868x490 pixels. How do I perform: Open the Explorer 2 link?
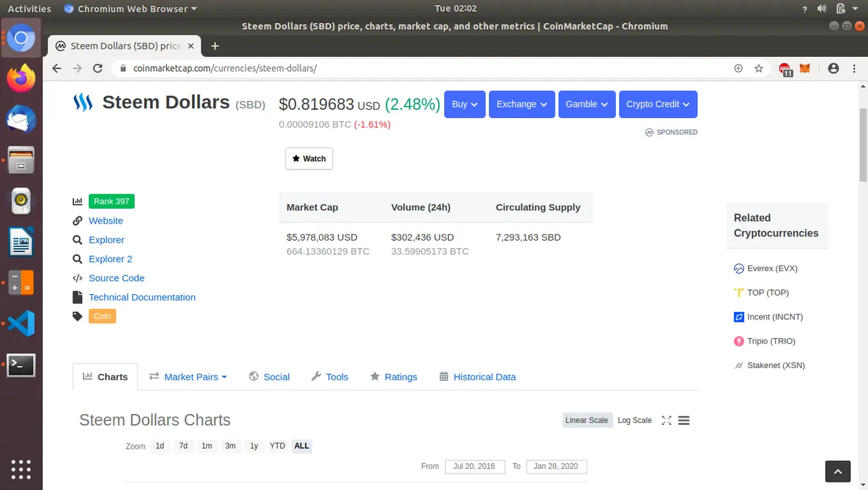[111, 259]
